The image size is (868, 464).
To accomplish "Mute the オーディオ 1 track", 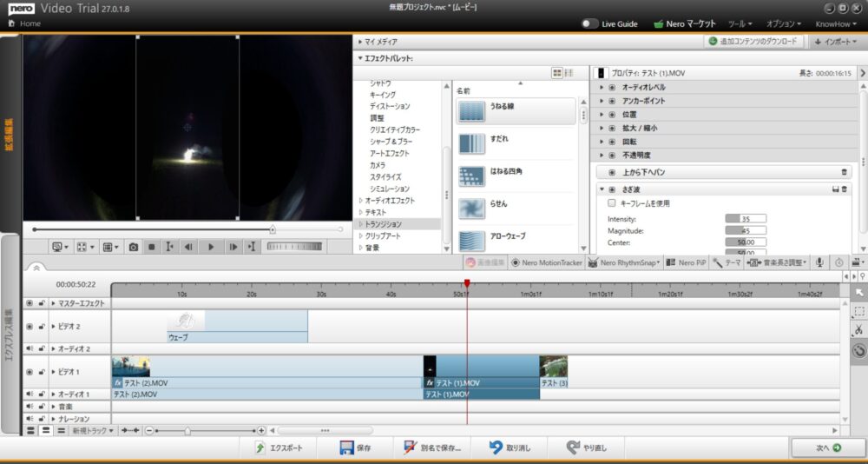I will point(30,394).
